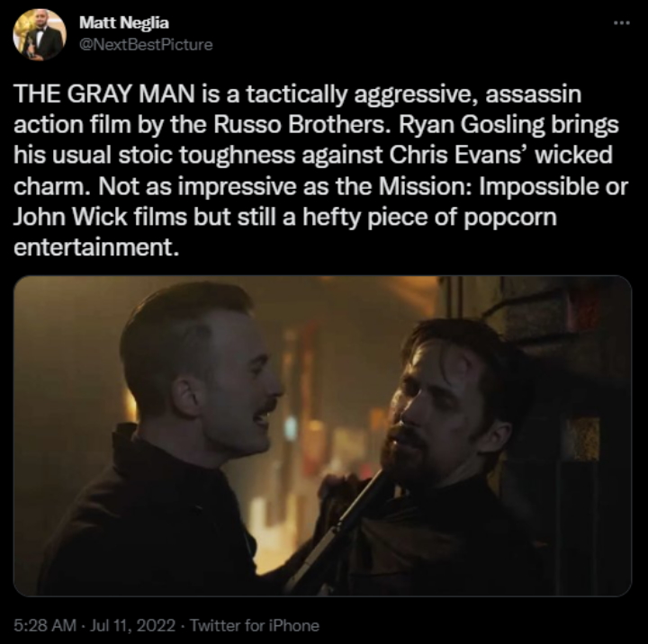Click the 5:28 AM timestamp
648x644 pixels.
click(x=45, y=625)
